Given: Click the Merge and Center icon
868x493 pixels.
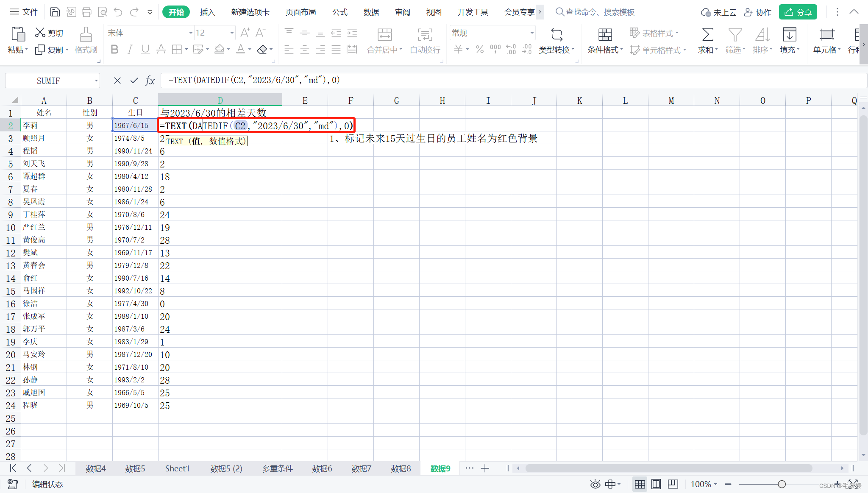Looking at the screenshot, I should (x=384, y=35).
